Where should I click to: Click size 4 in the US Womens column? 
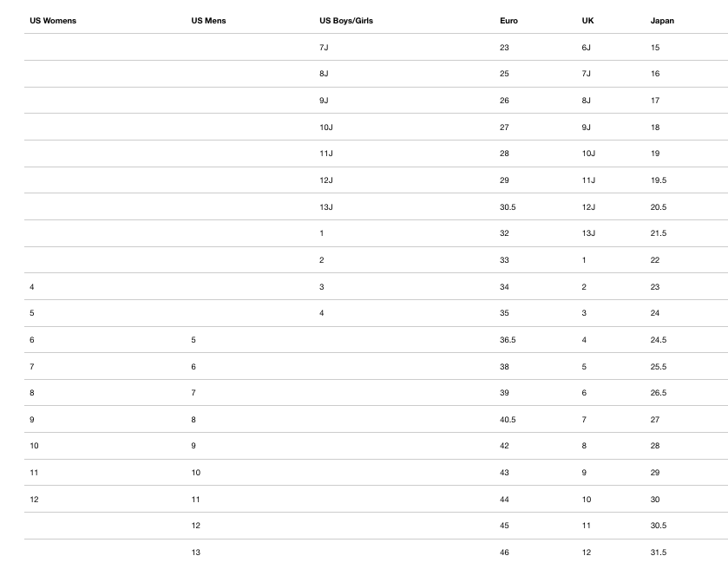[32, 287]
